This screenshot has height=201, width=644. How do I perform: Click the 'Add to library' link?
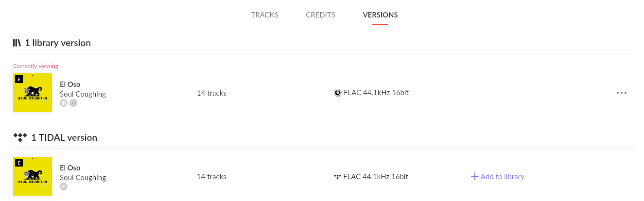tap(502, 177)
